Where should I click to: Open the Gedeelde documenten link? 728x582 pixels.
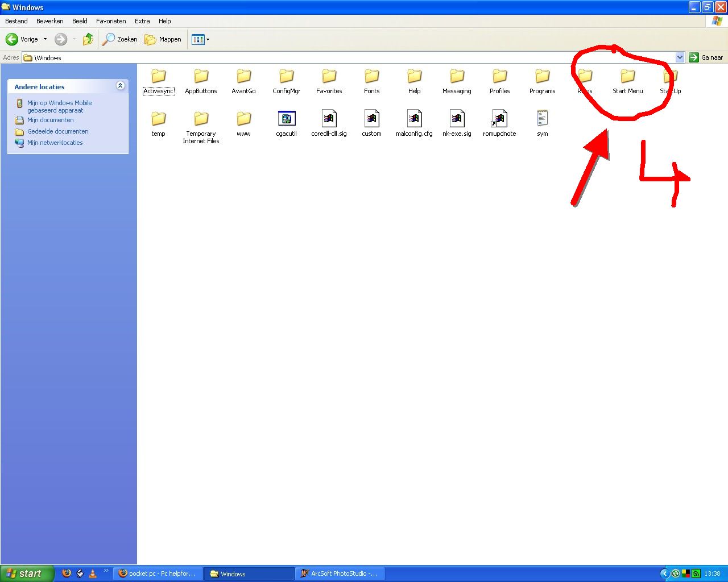(x=58, y=131)
